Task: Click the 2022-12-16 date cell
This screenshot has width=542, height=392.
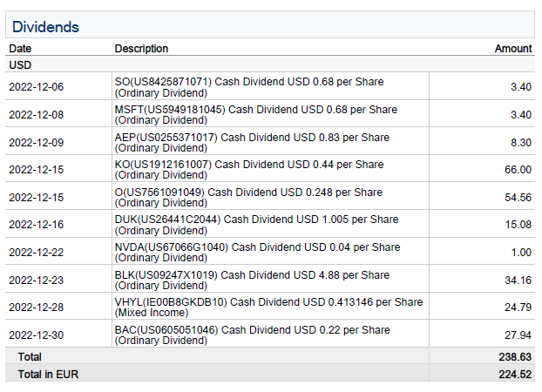Action: pyautogui.click(x=36, y=225)
